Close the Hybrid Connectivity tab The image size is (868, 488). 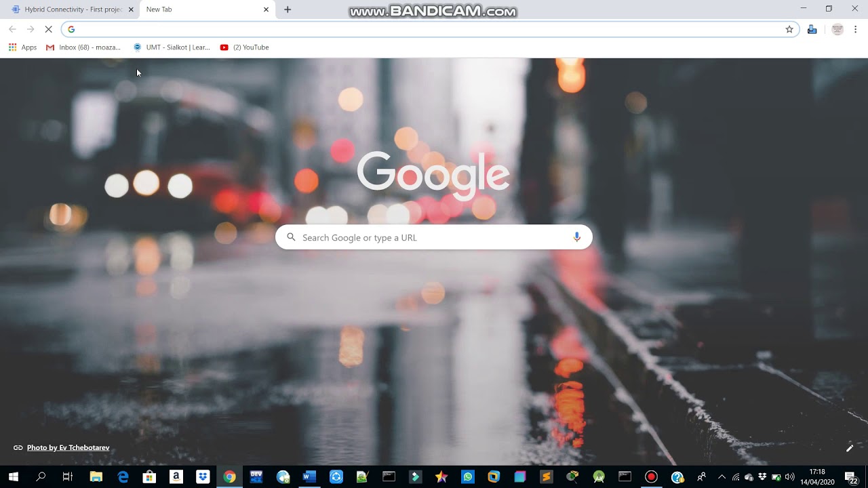(x=131, y=9)
